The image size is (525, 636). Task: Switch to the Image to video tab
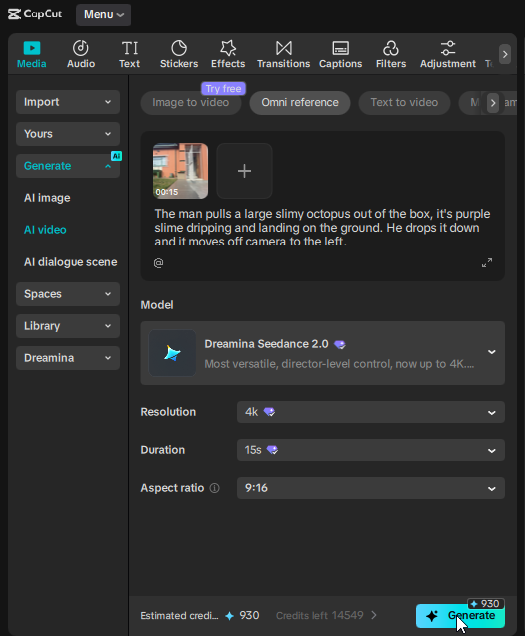[191, 103]
